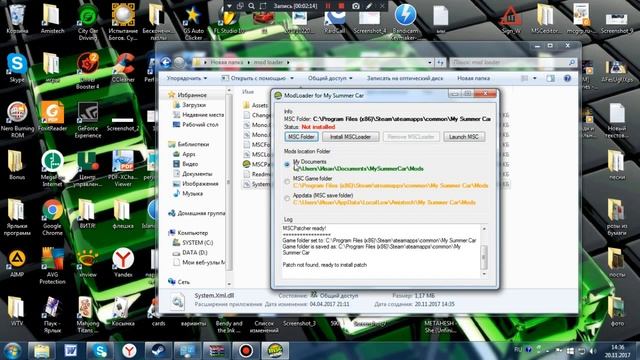Screen dimensions: 640x360
Task: Open Foxit Reader desktop shortcut
Action: click(52, 116)
